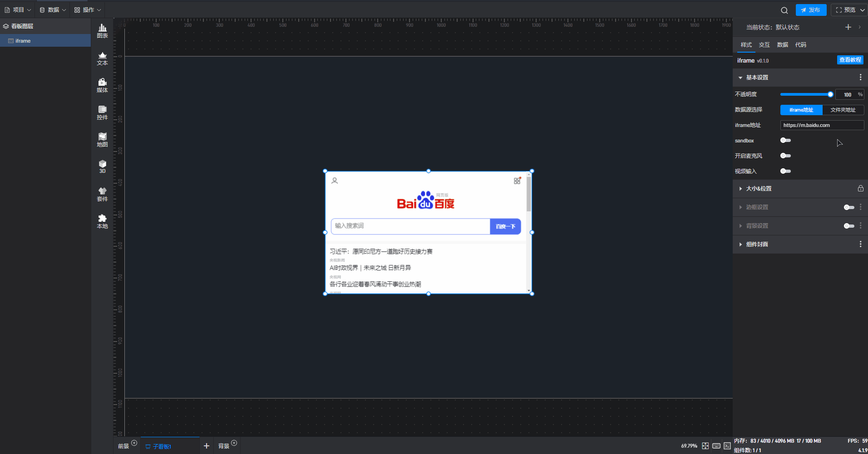Open the three-dot menu for 组件封面
This screenshot has height=454, width=868.
click(x=860, y=244)
